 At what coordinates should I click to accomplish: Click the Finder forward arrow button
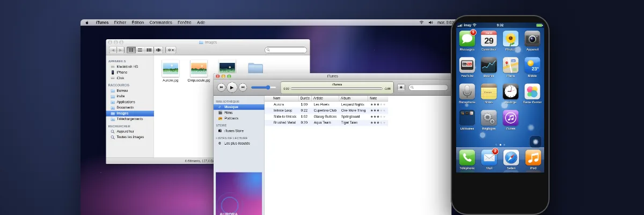(121, 50)
